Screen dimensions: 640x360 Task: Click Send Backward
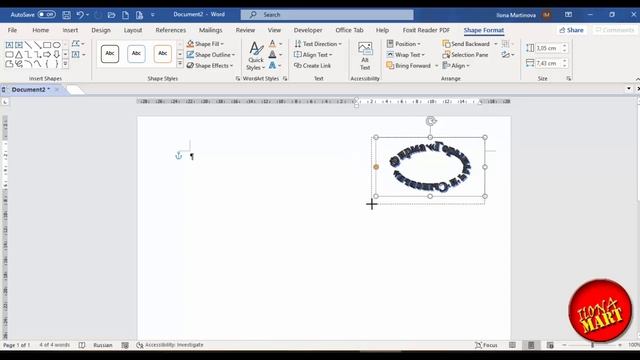click(466, 44)
